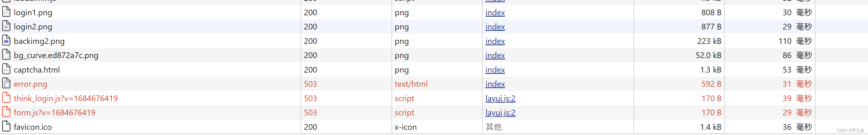Screen dimensions: 868x135
Task: Open index initiator link for captcha.html
Action: 495,70
